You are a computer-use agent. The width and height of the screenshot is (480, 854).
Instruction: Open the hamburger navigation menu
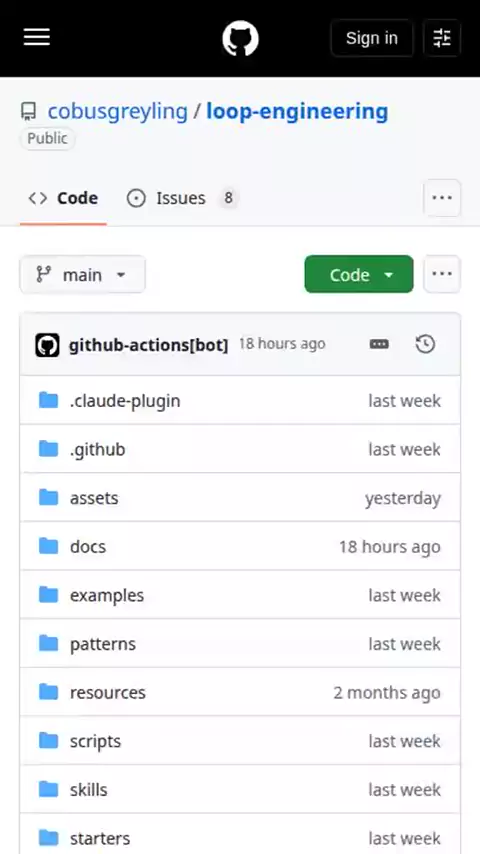tap(37, 38)
